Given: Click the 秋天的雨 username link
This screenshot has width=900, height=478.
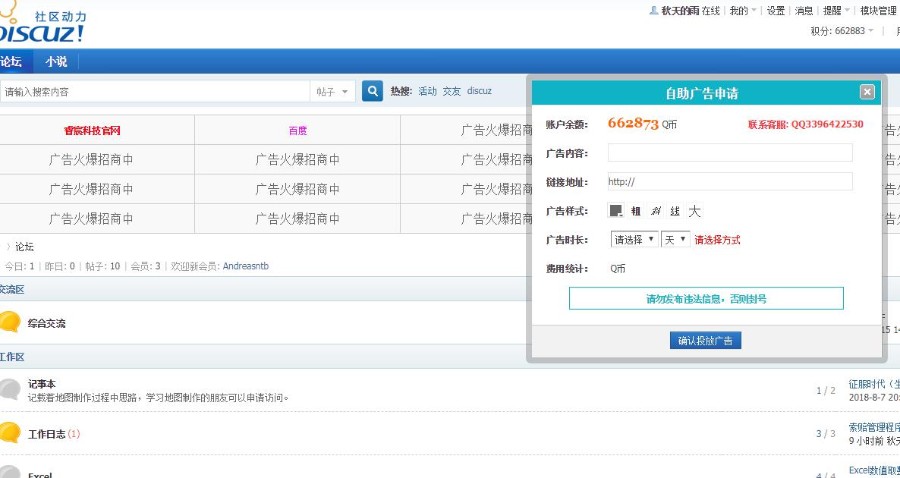Looking at the screenshot, I should (x=680, y=10).
